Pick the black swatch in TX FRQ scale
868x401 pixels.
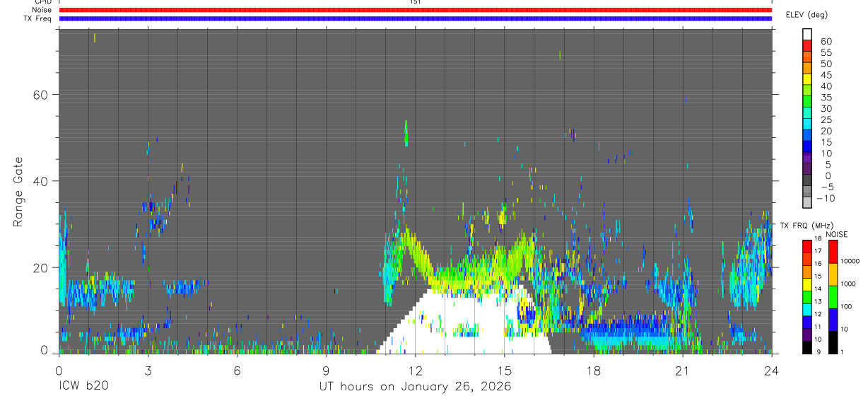pyautogui.click(x=807, y=347)
